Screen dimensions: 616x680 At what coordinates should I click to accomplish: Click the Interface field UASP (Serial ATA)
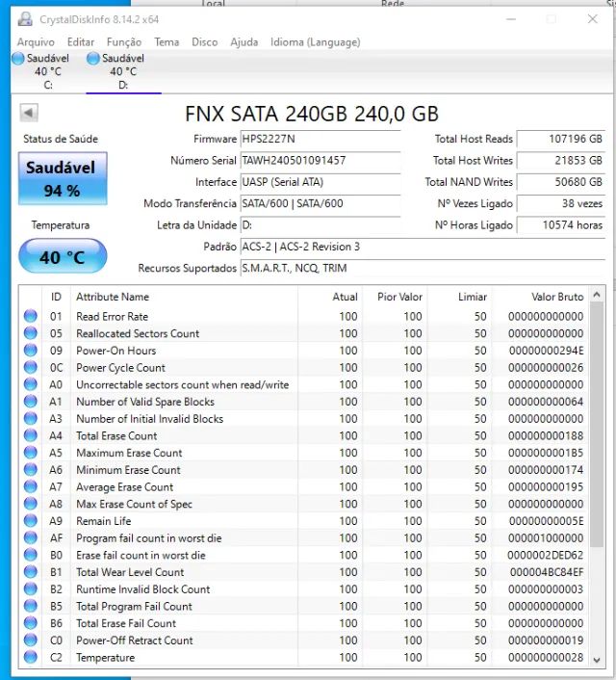pyautogui.click(x=321, y=182)
